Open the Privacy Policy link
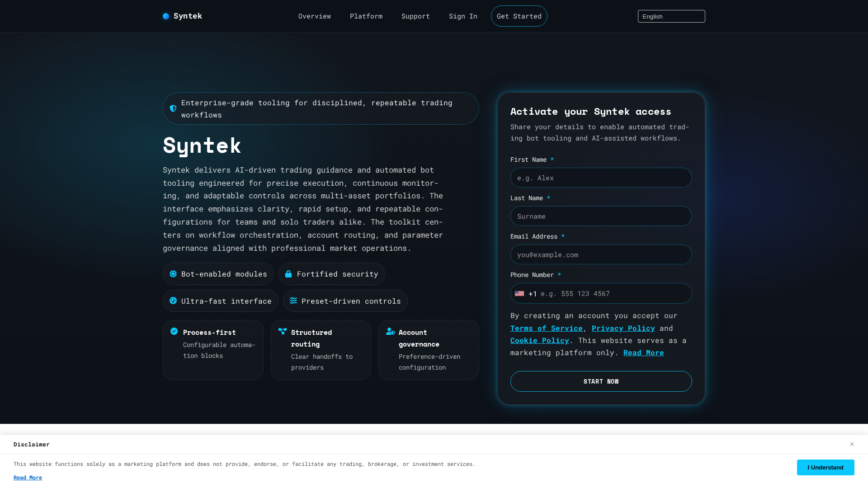Viewport: 868px width, 488px height. (x=623, y=328)
